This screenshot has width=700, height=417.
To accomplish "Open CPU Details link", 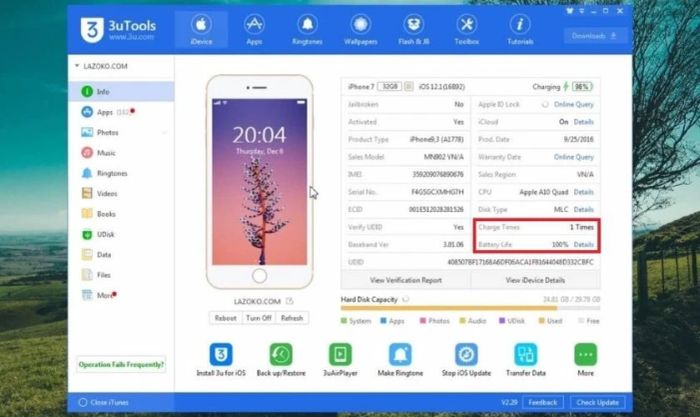I will tap(583, 192).
